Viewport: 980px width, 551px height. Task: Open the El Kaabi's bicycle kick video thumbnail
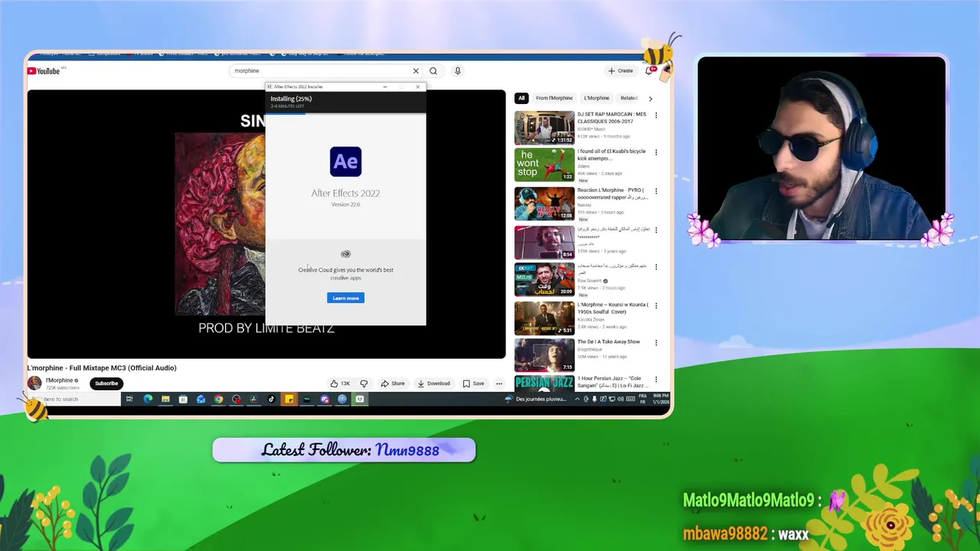pyautogui.click(x=544, y=165)
